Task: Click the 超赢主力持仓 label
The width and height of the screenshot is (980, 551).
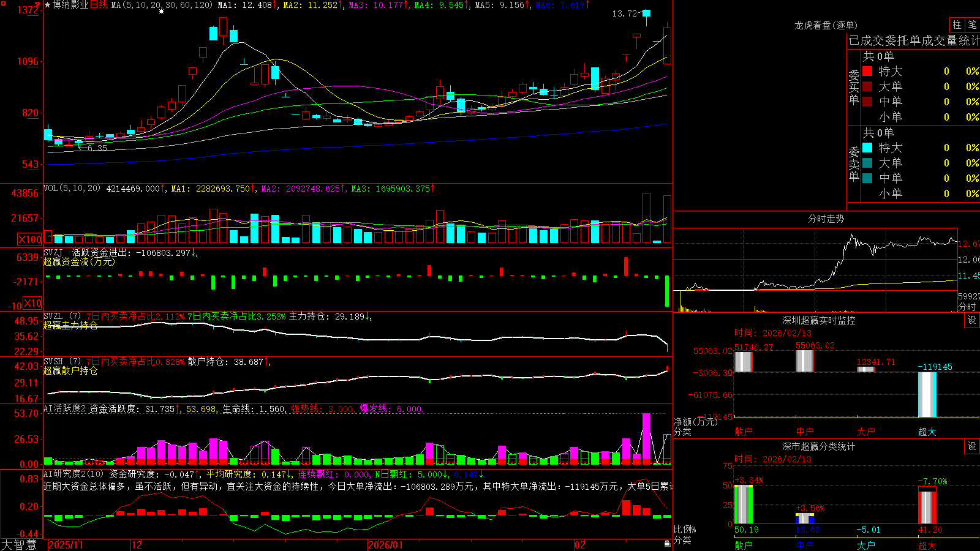Action: [x=70, y=325]
